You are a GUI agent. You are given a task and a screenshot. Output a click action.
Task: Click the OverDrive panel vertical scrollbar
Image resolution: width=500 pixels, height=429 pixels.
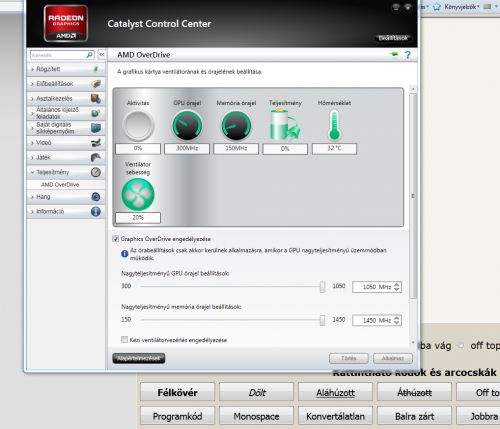tap(413, 196)
